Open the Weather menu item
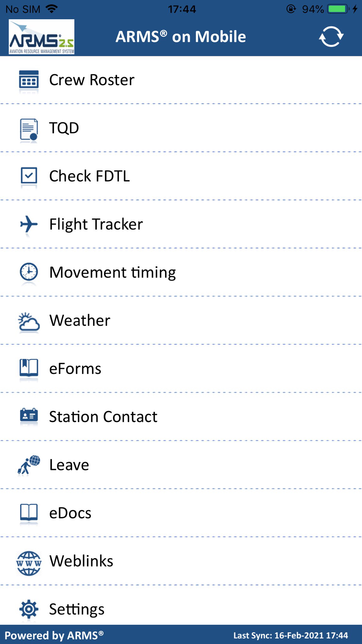362x644 pixels. [x=80, y=320]
